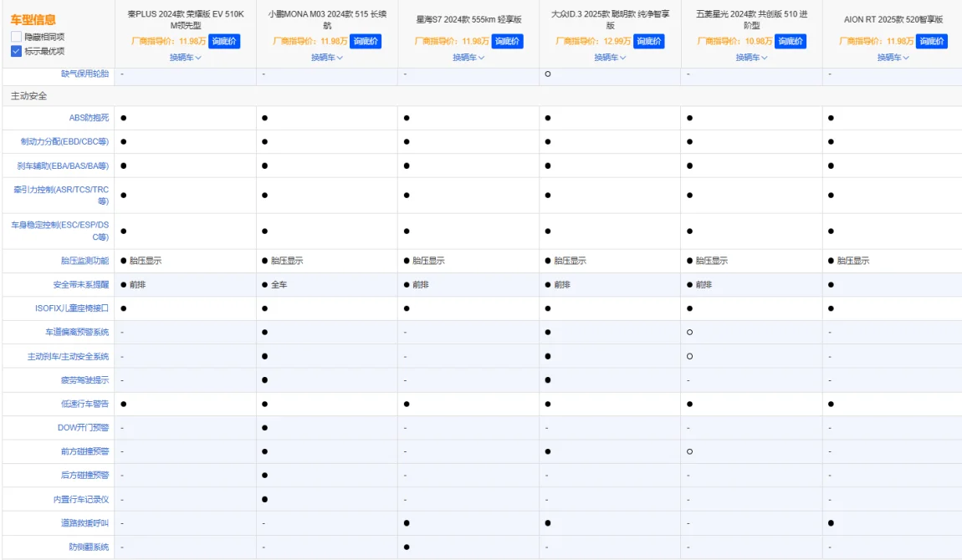This screenshot has width=962, height=560.
Task: Click 询底价 for 星海S7 2024款
Action: pyautogui.click(x=508, y=41)
